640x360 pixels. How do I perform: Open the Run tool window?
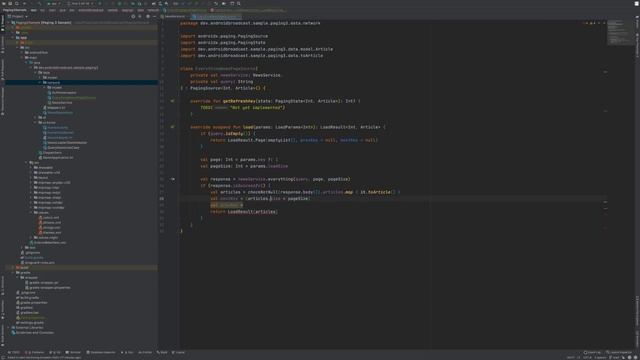point(127,352)
